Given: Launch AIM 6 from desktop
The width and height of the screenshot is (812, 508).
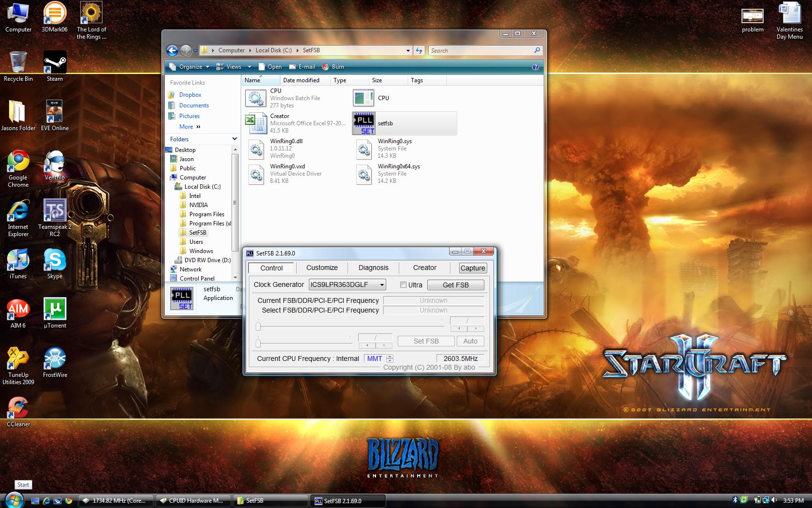Looking at the screenshot, I should [x=18, y=313].
